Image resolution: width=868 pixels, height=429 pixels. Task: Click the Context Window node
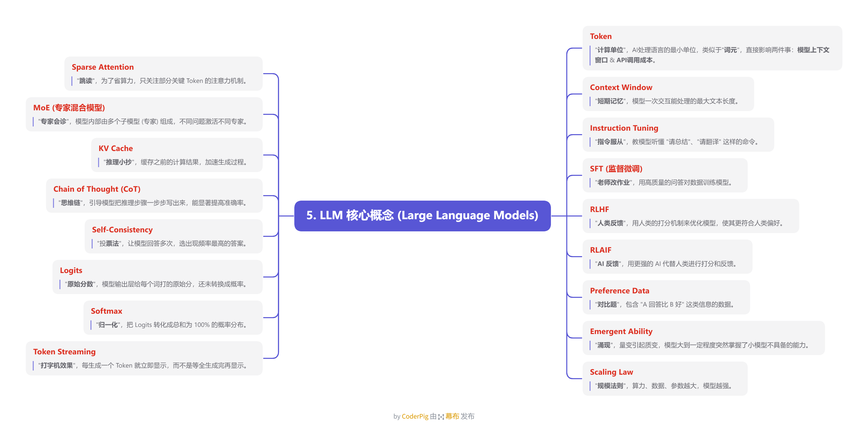[621, 87]
